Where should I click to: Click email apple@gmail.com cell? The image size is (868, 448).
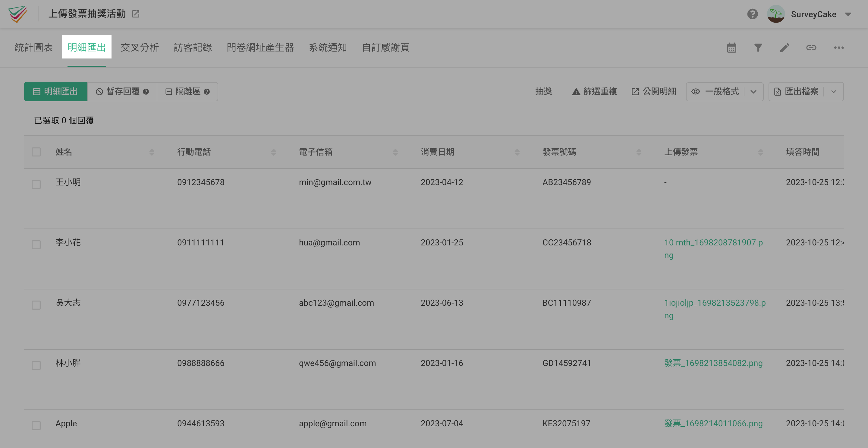[x=333, y=424]
